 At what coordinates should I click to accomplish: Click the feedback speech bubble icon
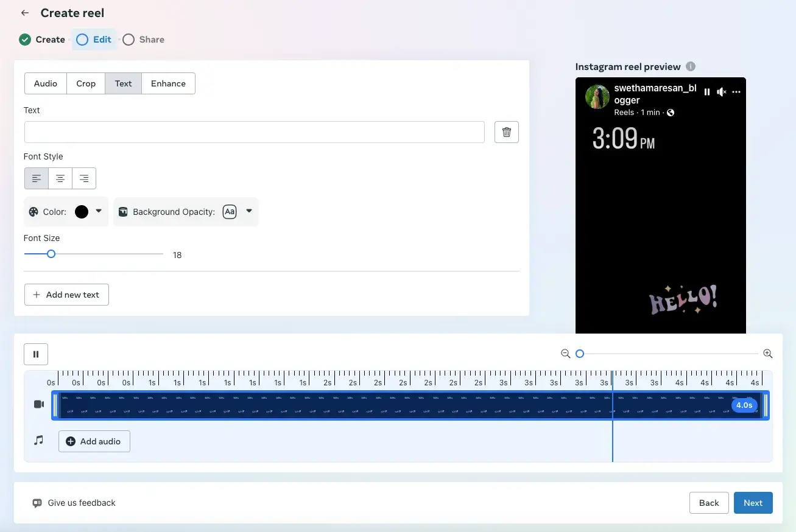coord(37,503)
